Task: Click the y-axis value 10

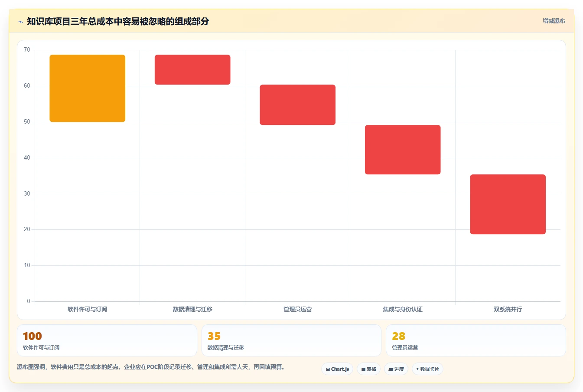Action: coord(27,265)
